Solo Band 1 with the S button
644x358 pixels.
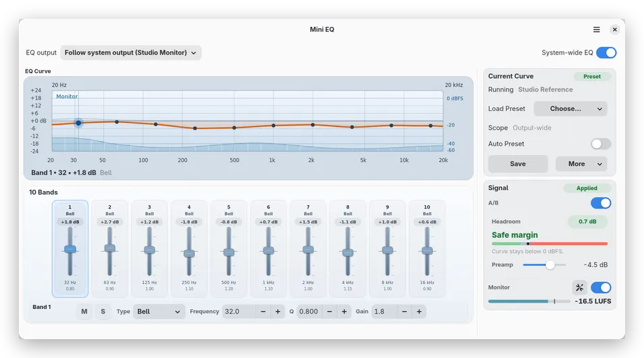pos(103,312)
